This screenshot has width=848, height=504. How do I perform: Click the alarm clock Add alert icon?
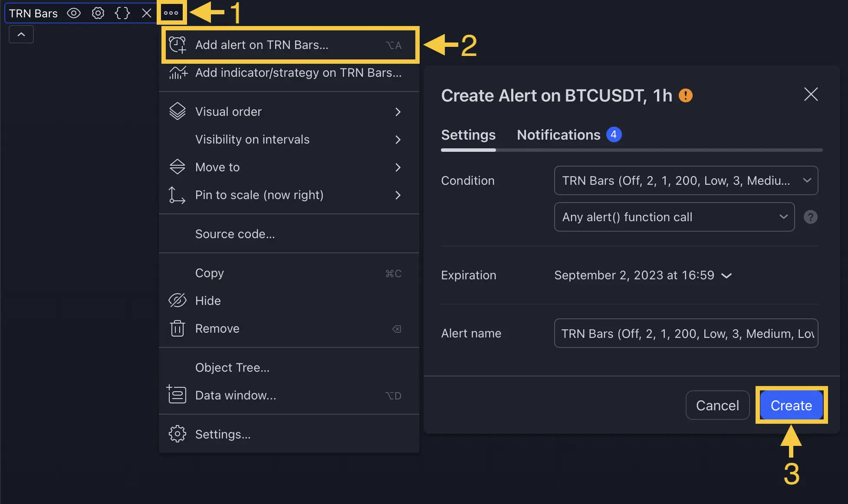pos(177,45)
